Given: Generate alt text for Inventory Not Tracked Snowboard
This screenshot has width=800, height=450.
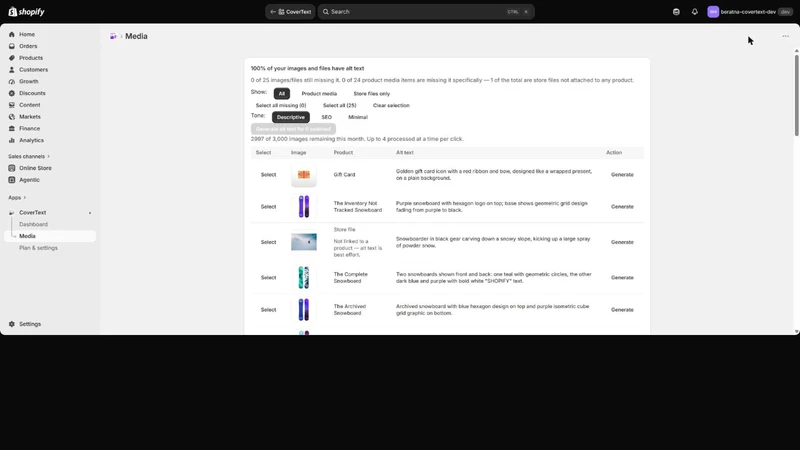Looking at the screenshot, I should pyautogui.click(x=622, y=207).
